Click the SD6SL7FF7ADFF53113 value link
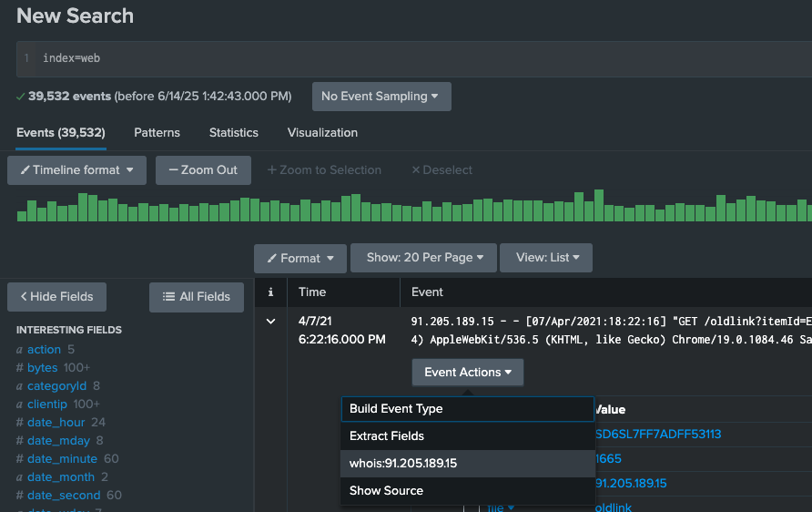This screenshot has width=812, height=512. click(657, 435)
